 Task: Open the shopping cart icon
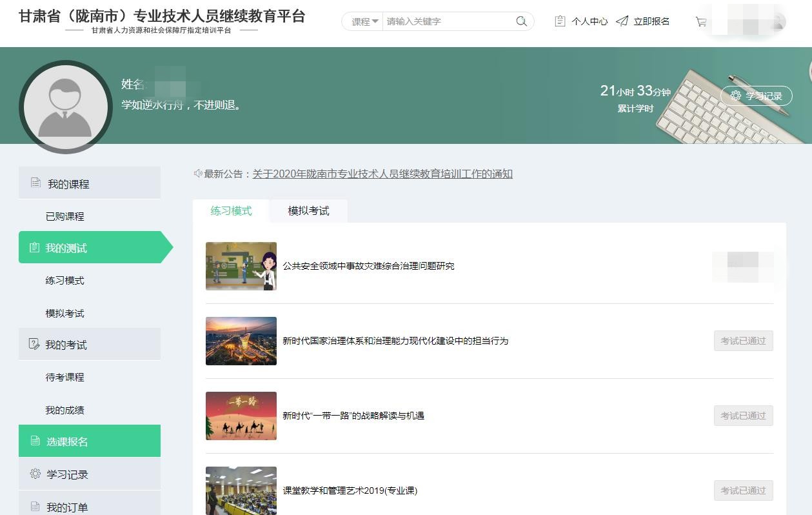click(700, 22)
